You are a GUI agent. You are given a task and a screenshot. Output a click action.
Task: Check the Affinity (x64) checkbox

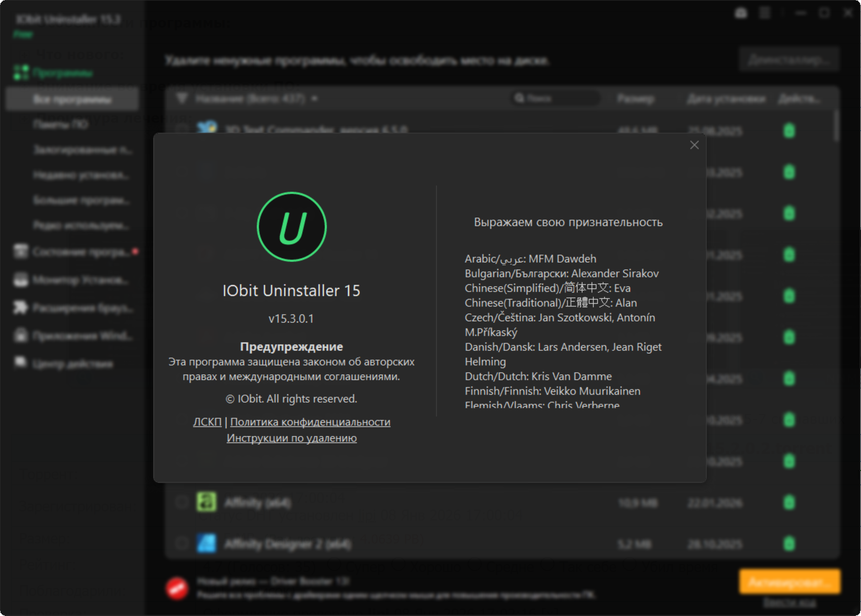(x=182, y=503)
